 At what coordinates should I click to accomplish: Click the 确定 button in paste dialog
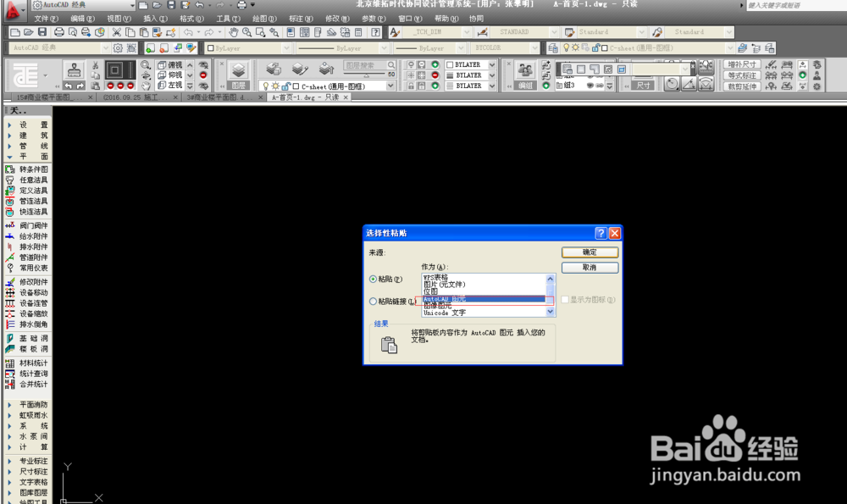590,252
